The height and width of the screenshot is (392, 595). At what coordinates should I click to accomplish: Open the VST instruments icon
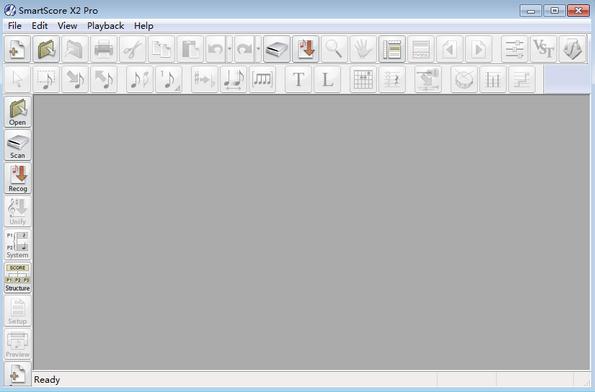point(543,49)
